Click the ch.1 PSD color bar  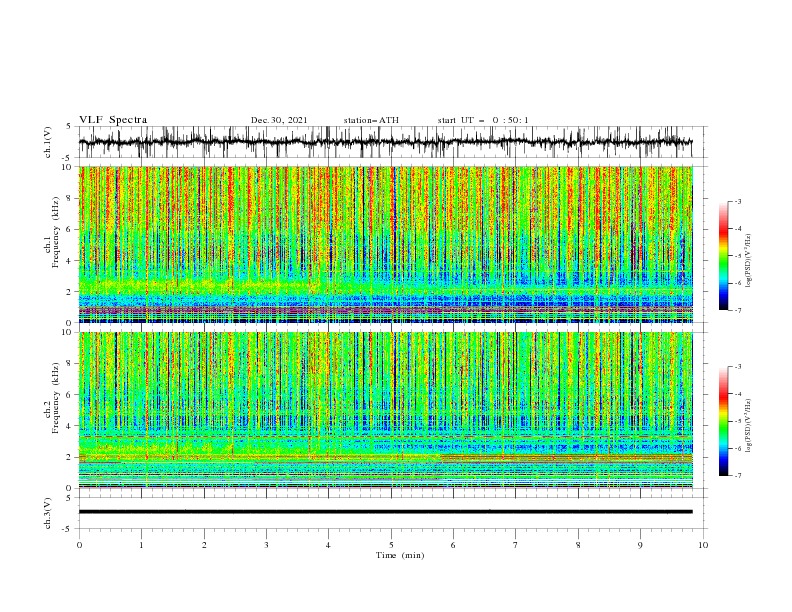point(723,256)
